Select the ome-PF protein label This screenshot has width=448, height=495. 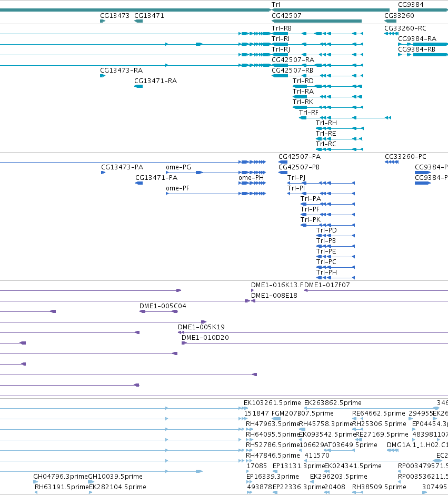click(x=177, y=188)
